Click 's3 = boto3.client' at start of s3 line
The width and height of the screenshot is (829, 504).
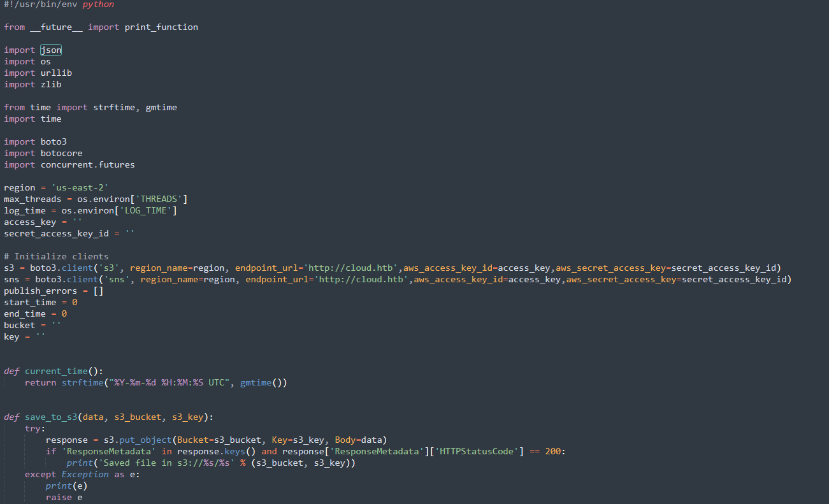(48, 268)
